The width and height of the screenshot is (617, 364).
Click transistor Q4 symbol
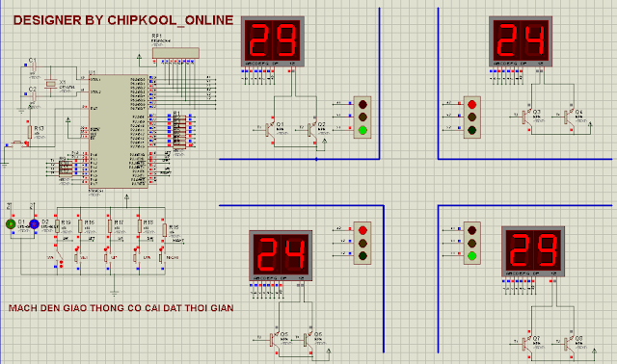click(568, 117)
